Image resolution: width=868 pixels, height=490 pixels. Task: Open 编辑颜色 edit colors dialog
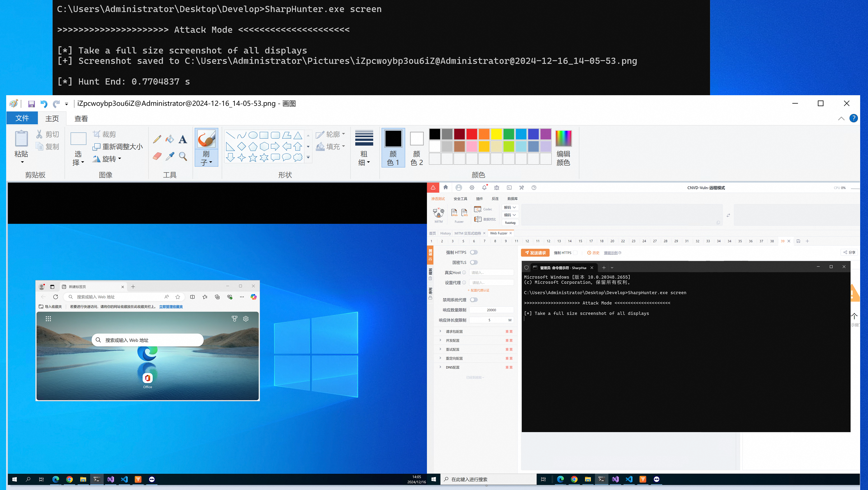[563, 148]
